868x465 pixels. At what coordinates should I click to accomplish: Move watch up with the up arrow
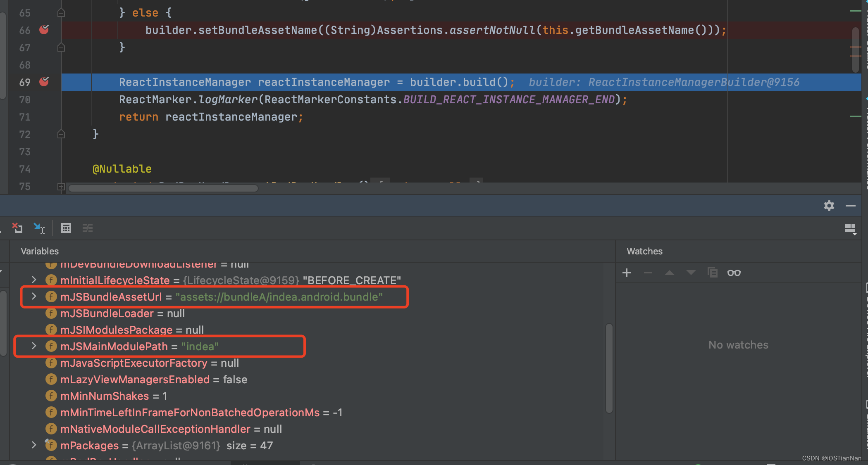[x=670, y=273]
